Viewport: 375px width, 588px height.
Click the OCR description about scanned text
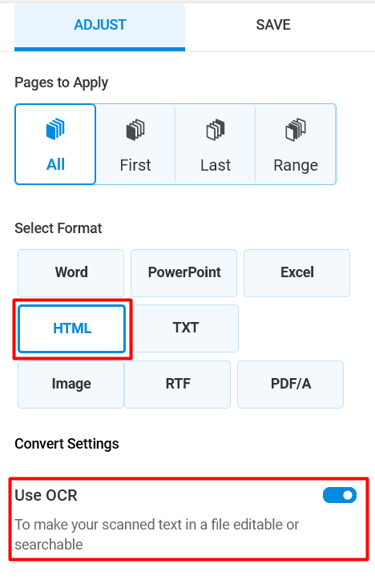(x=157, y=534)
